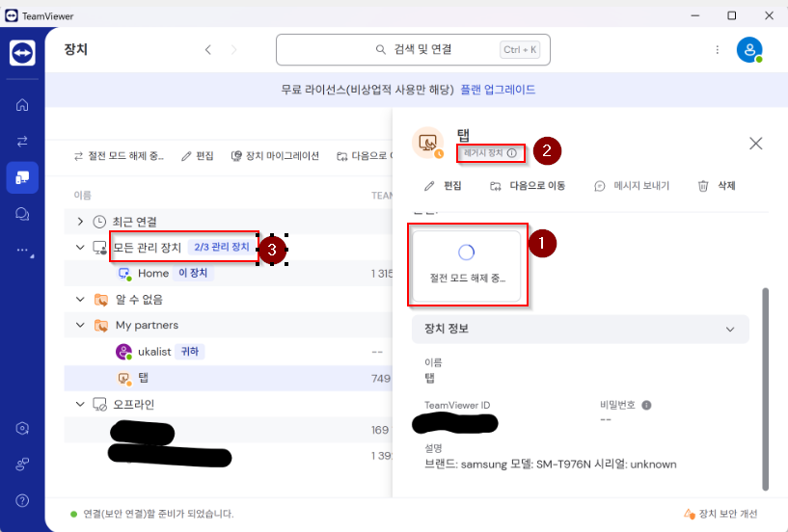
Task: Close the 탭 device details panel
Action: point(756,144)
